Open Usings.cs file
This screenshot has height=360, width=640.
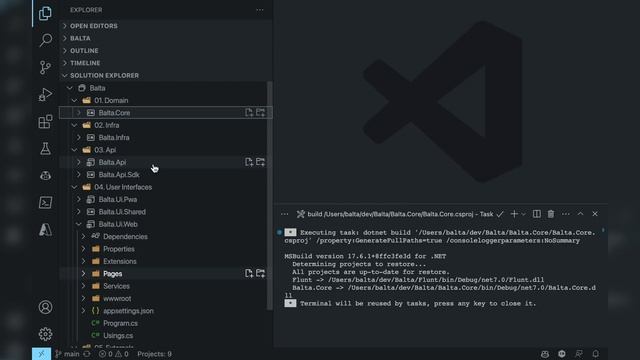tap(118, 336)
